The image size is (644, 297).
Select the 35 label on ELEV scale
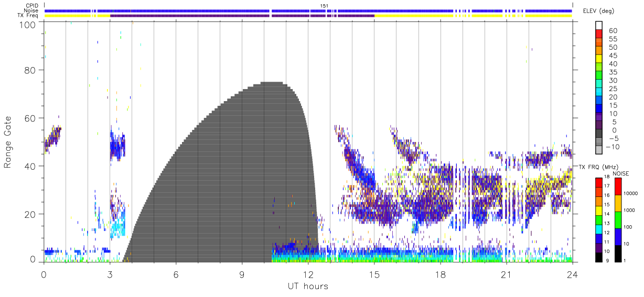point(613,72)
